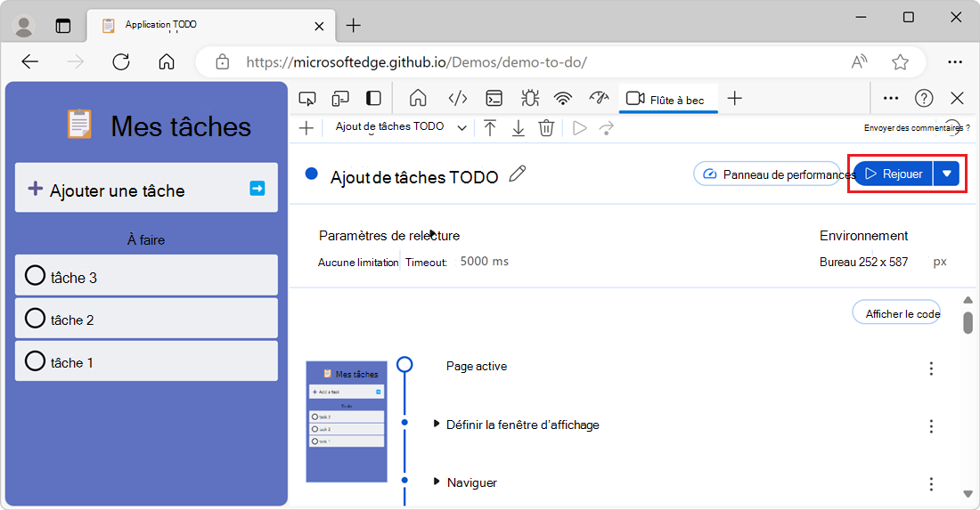The height and width of the screenshot is (510, 980).
Task: Open DevTools help icon
Action: [x=924, y=98]
